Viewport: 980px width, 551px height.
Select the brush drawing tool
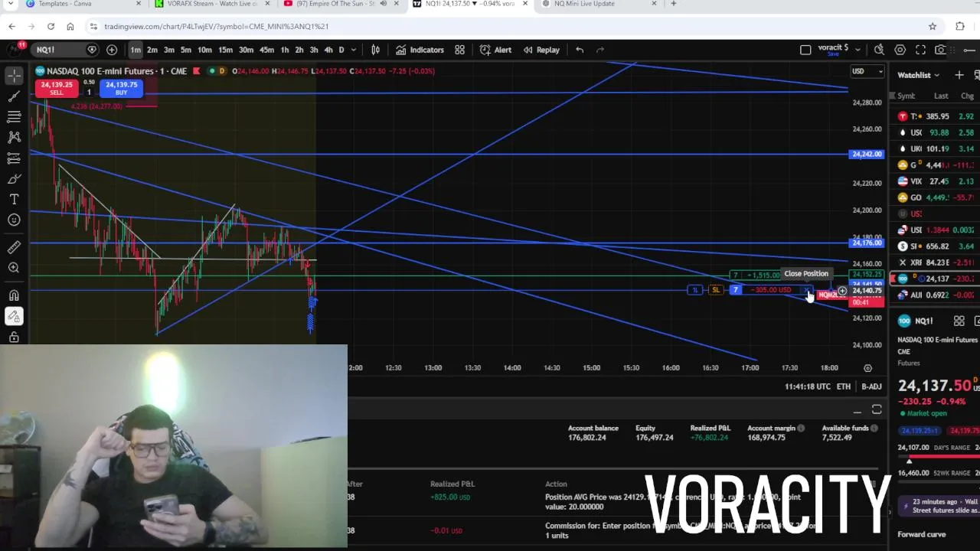(14, 179)
